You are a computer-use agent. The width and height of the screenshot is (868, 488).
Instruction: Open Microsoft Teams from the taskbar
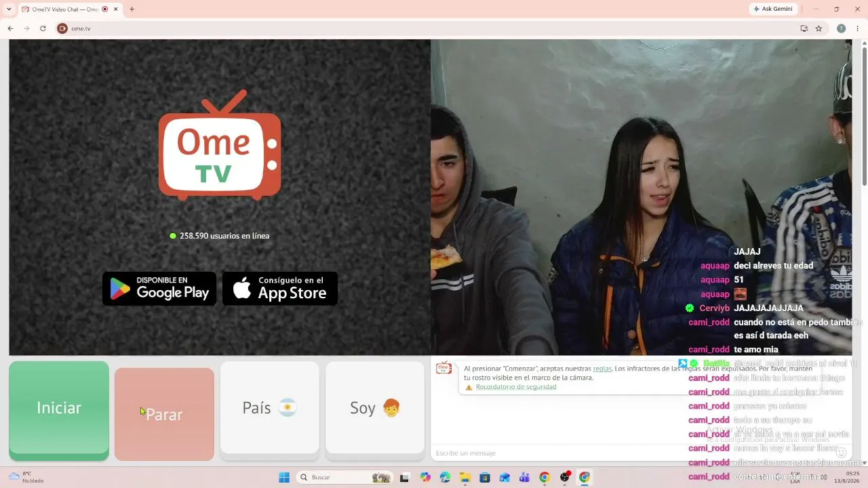tap(524, 477)
